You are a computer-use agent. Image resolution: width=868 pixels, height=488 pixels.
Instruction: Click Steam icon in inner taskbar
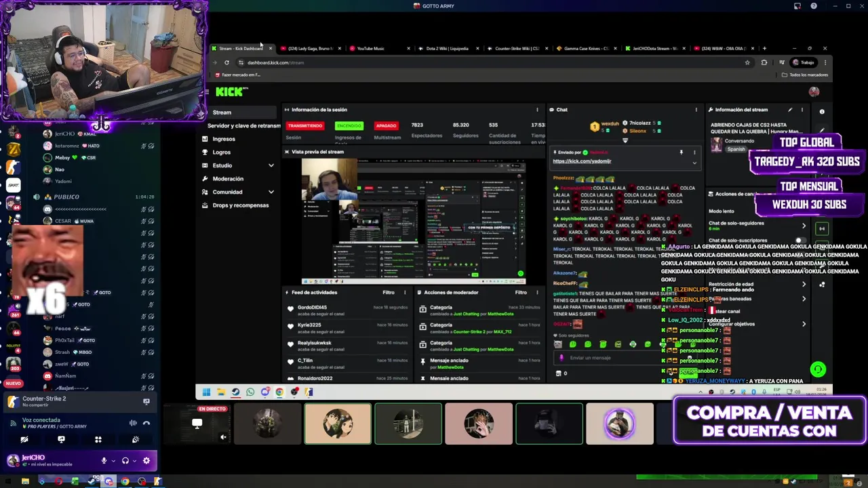(x=235, y=392)
